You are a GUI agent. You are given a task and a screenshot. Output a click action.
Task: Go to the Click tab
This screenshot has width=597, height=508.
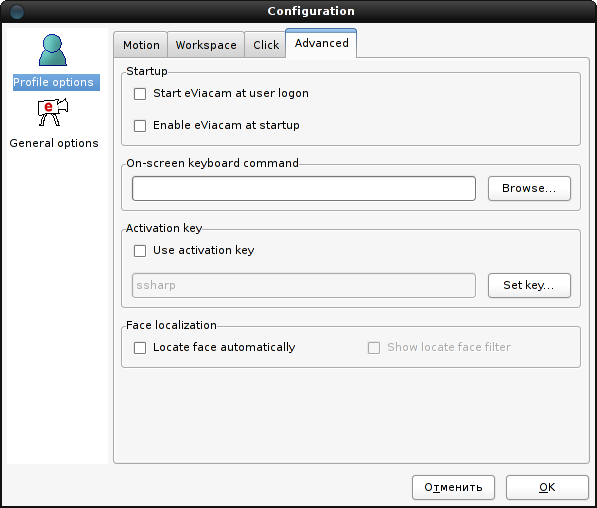266,45
